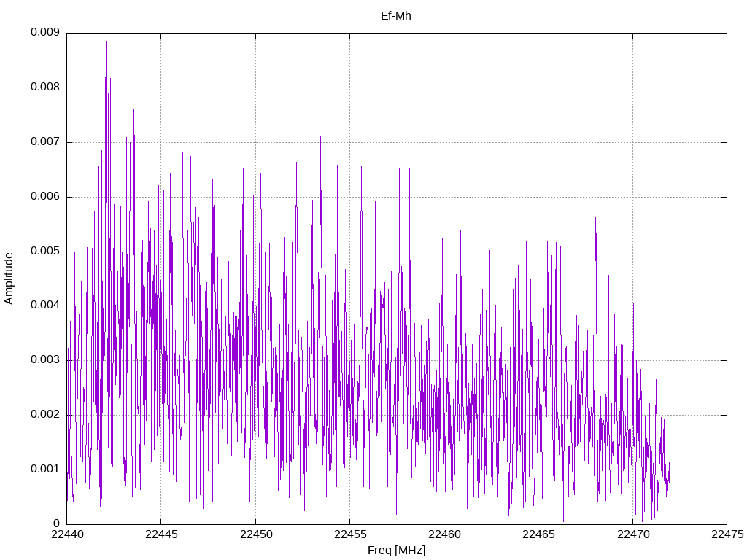This screenshot has height=560, width=747.
Task: Click x-axis tick label 22460
Action: [444, 534]
